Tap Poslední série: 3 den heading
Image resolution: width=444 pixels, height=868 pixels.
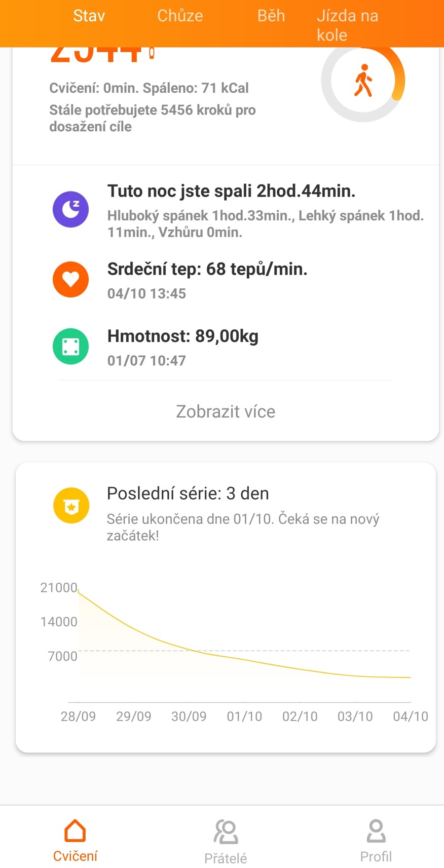[188, 493]
